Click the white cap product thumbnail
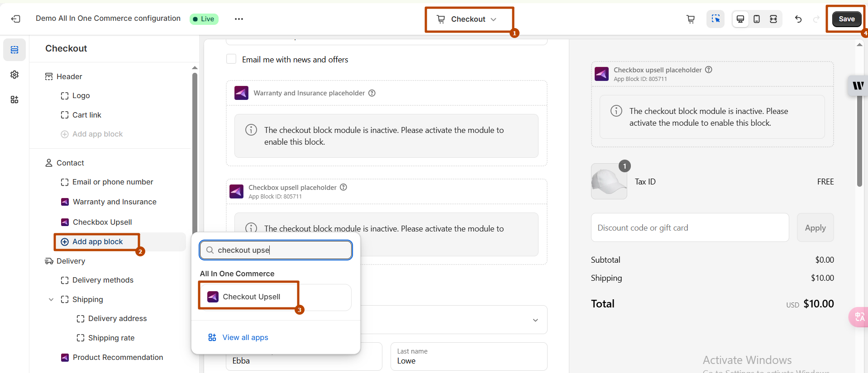Image resolution: width=868 pixels, height=373 pixels. (609, 182)
